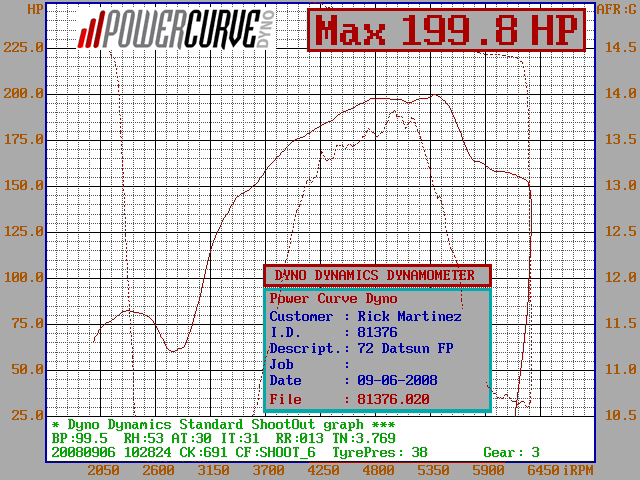Click the 12.0 AFR axis value
Screen dimensions: 640x480
[620, 278]
